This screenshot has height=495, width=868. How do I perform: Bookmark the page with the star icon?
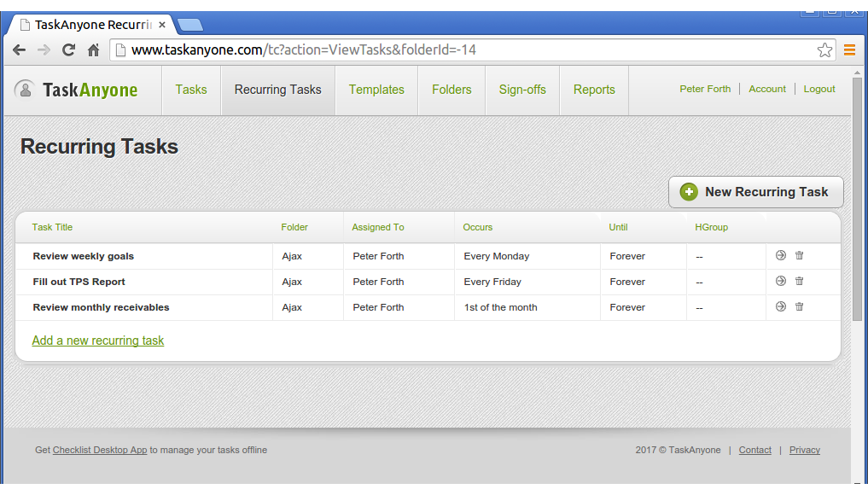click(x=824, y=50)
